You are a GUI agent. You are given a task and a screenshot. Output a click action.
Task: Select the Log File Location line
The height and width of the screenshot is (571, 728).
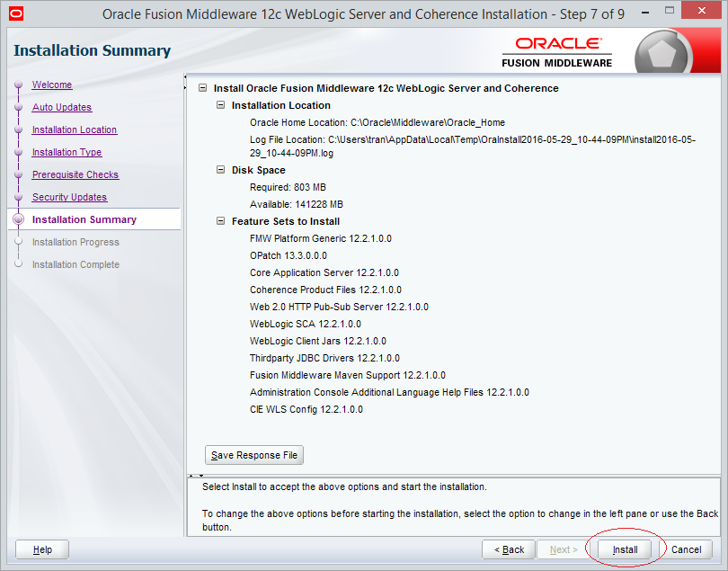coord(473,147)
